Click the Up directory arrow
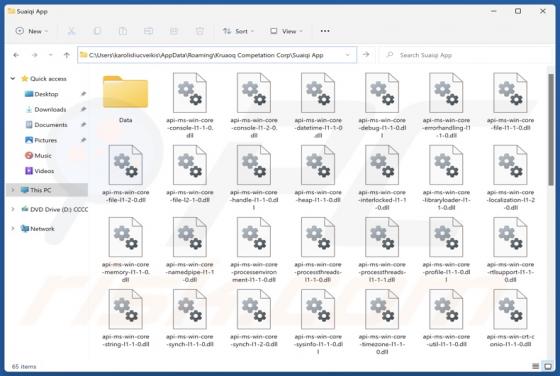560x376 pixels. (x=66, y=55)
